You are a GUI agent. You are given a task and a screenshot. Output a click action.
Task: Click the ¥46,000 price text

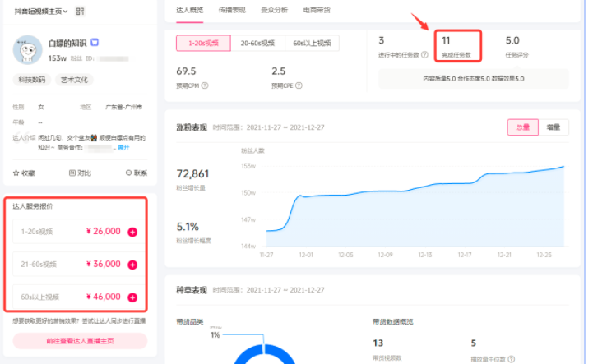coord(104,297)
